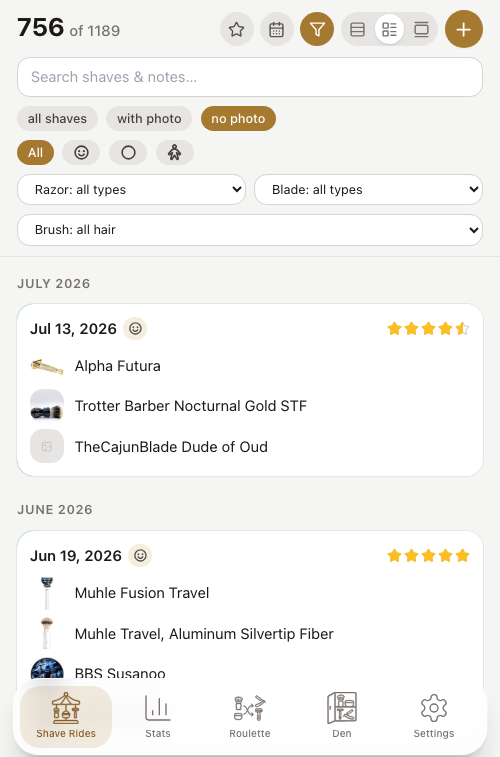Click the star favorites filter icon
This screenshot has width=500, height=757.
236,29
